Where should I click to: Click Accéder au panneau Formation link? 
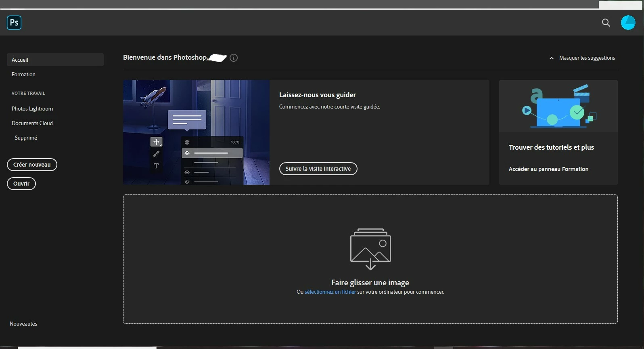tap(548, 169)
